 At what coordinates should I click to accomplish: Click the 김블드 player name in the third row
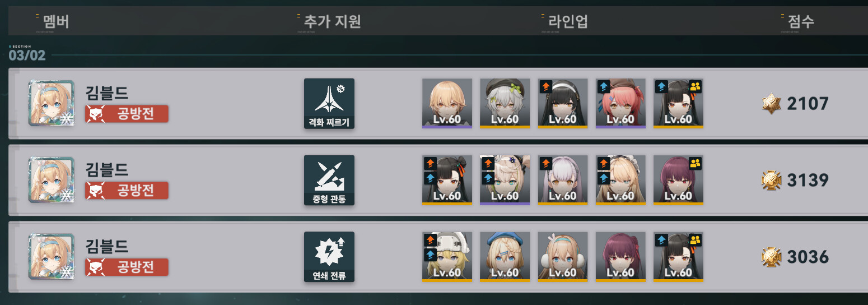click(107, 246)
